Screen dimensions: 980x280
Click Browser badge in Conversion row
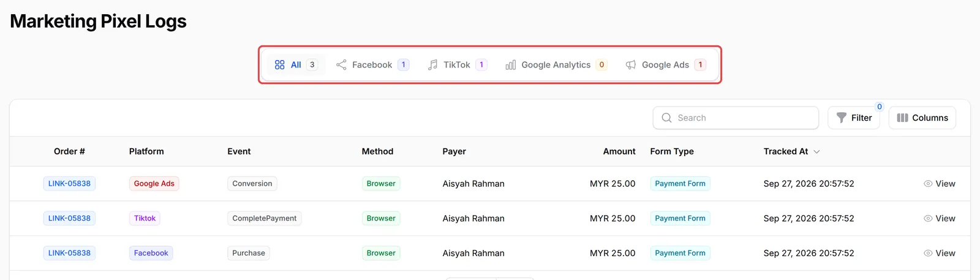pyautogui.click(x=381, y=184)
